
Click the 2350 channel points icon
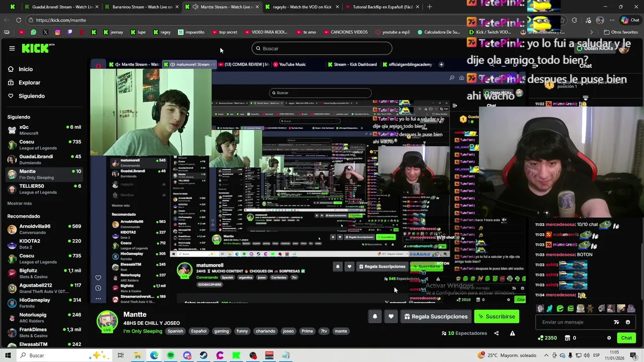[x=541, y=338]
